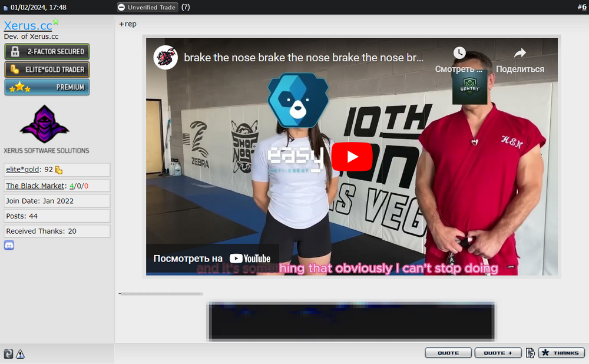
Task: Click the Quote + multi-quote button
Action: coord(498,353)
